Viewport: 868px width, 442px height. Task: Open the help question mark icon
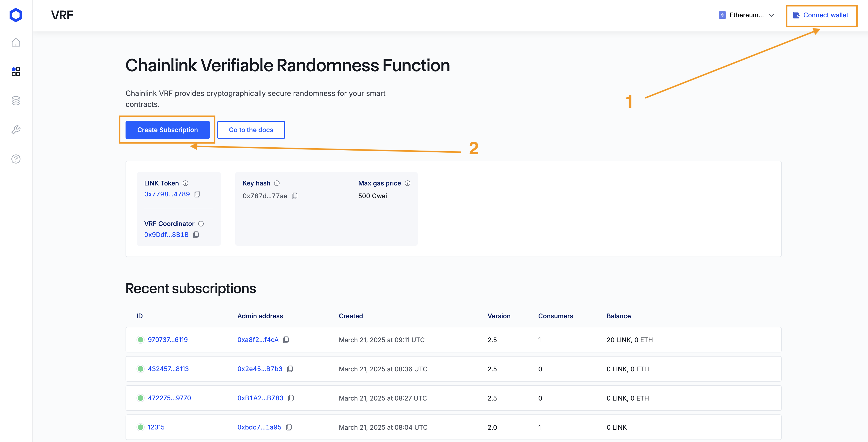point(16,159)
